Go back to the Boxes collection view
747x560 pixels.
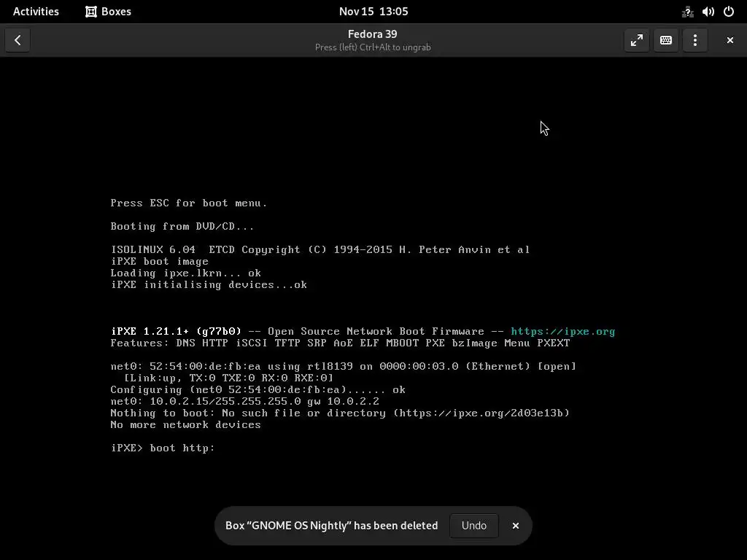coord(18,40)
